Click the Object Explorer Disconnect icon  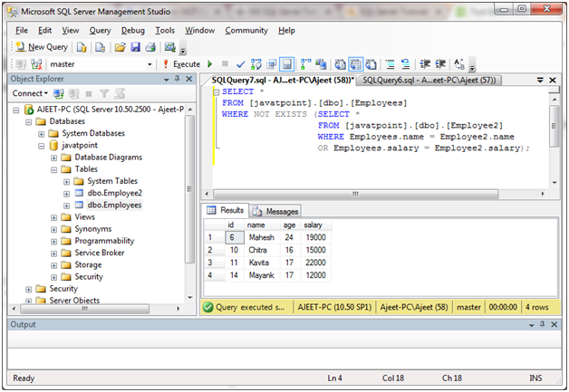73,94
